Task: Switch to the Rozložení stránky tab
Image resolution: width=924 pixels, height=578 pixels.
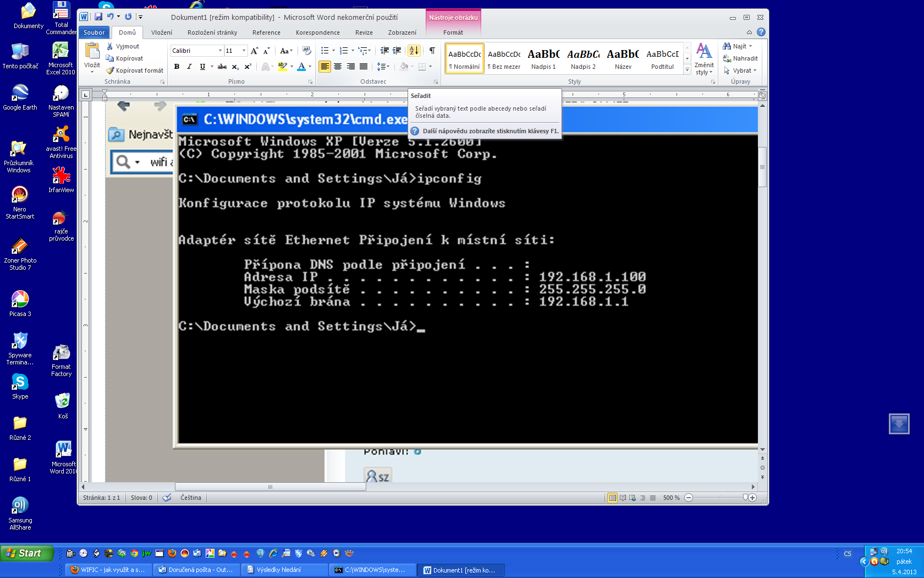Action: click(212, 32)
